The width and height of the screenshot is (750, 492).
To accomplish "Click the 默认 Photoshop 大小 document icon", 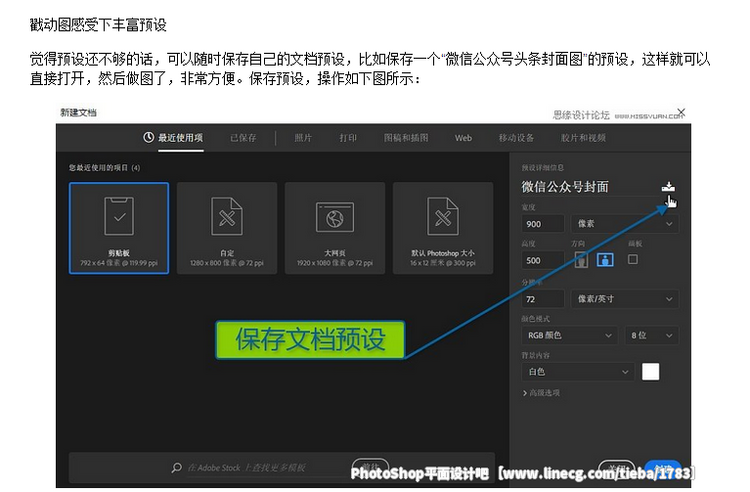I will click(x=443, y=216).
